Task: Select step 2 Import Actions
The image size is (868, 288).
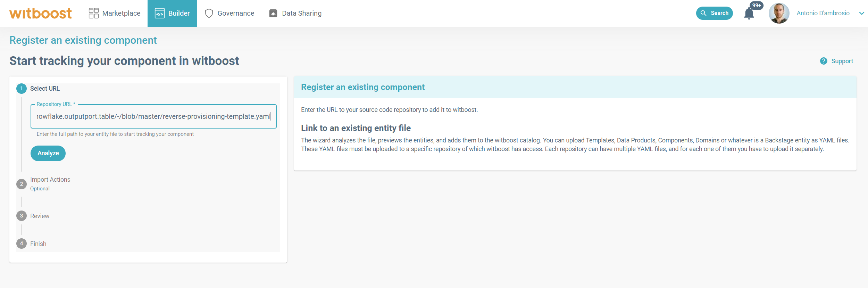Action: tap(50, 180)
